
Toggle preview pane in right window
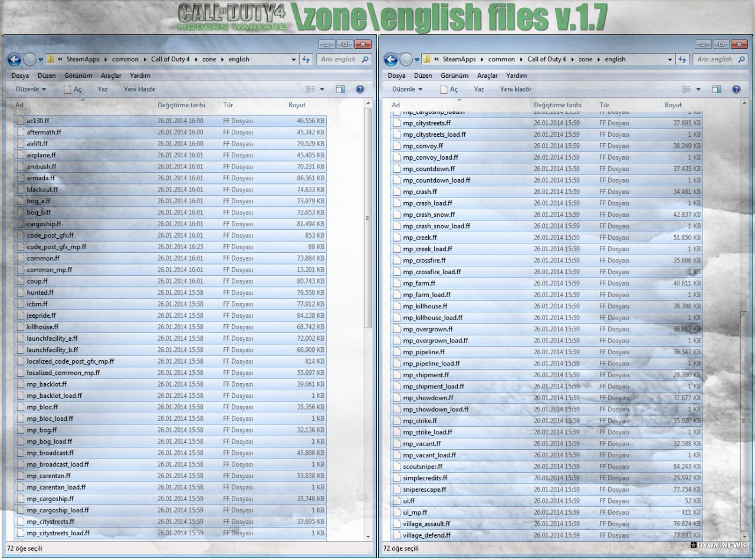point(717,90)
